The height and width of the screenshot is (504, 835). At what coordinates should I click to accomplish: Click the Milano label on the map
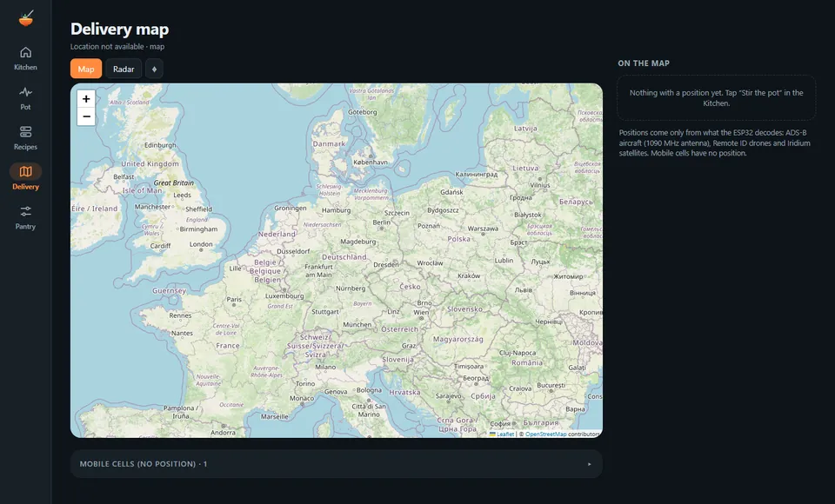(325, 367)
